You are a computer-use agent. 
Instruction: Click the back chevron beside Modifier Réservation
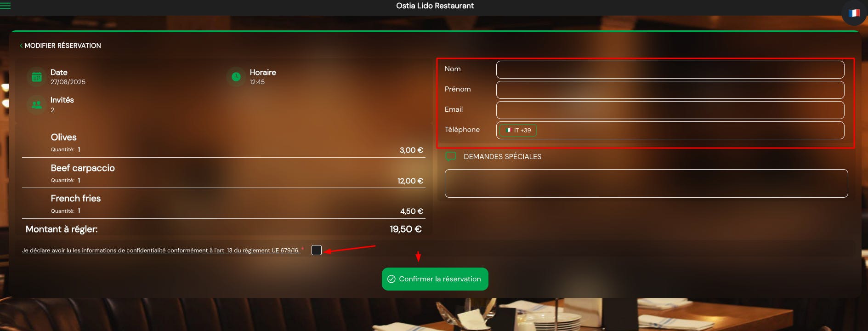[21, 46]
